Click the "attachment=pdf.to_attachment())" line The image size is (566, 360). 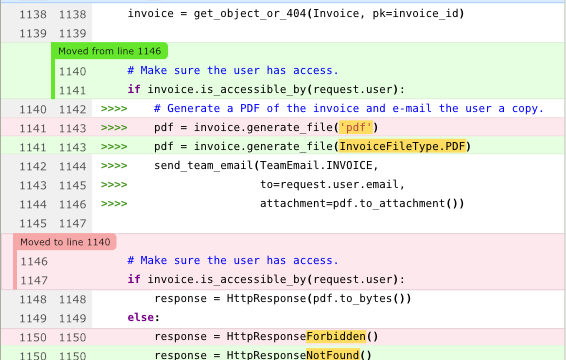[x=362, y=203]
